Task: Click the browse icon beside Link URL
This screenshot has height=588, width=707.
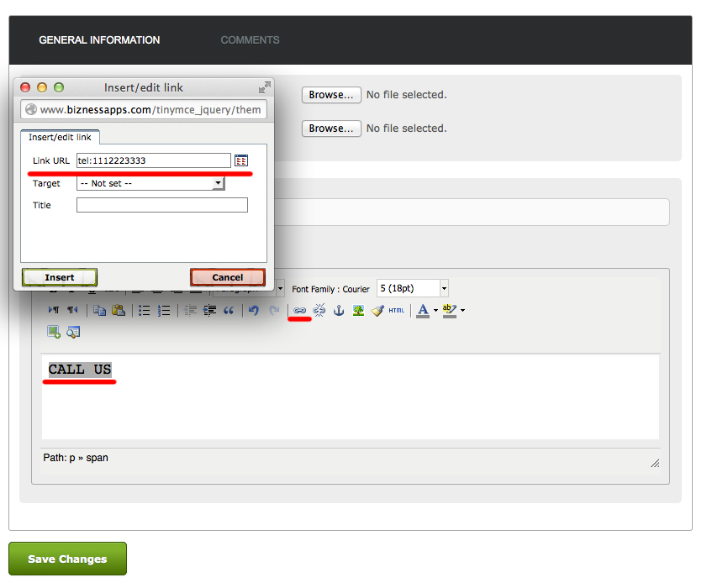Action: click(241, 160)
